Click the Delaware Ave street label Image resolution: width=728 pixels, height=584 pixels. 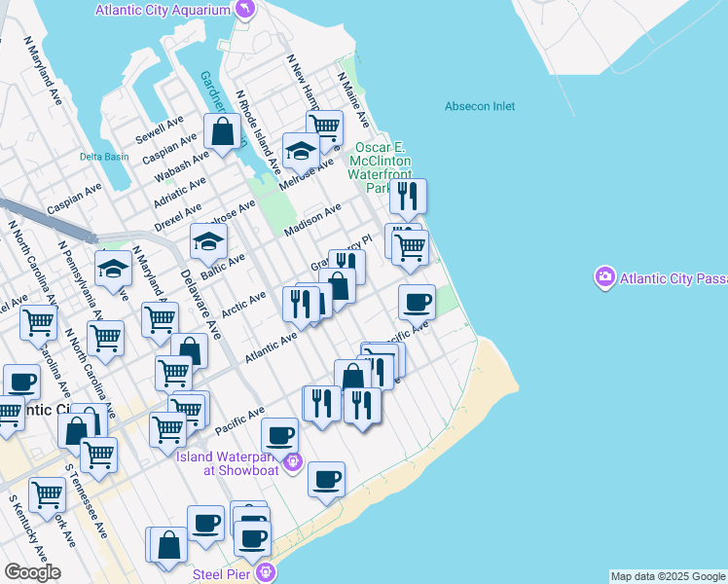coord(200,305)
